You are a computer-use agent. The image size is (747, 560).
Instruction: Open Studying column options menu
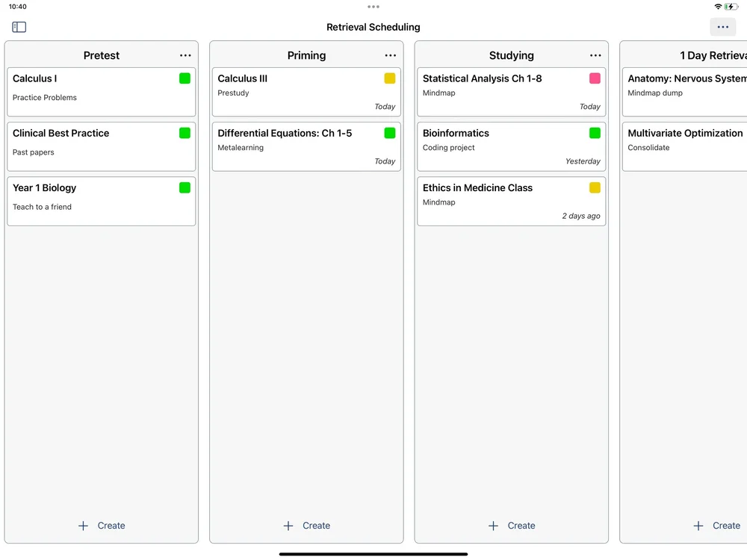click(x=595, y=56)
